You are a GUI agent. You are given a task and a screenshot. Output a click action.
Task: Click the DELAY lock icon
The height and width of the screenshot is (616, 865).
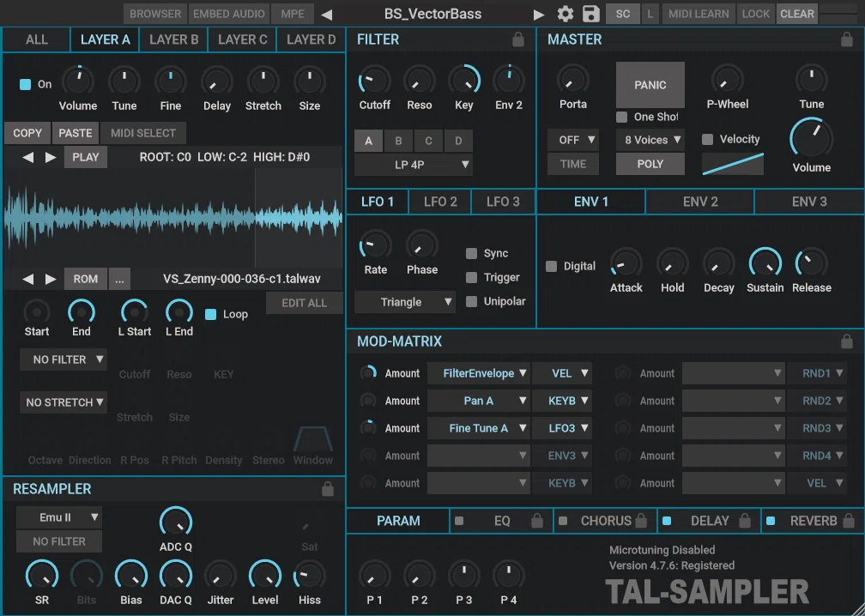(745, 521)
